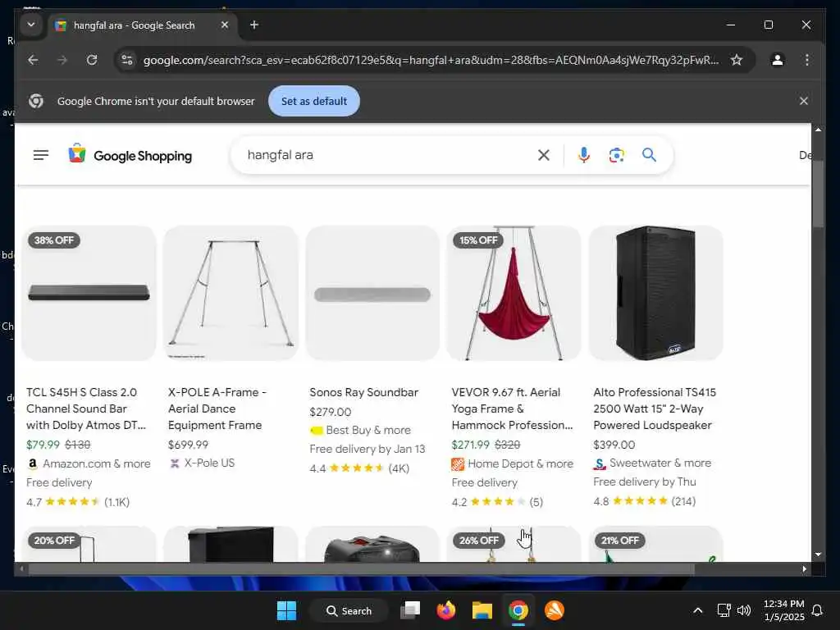The image size is (840, 630).
Task: Clear the search text with X icon
Action: pyautogui.click(x=544, y=155)
